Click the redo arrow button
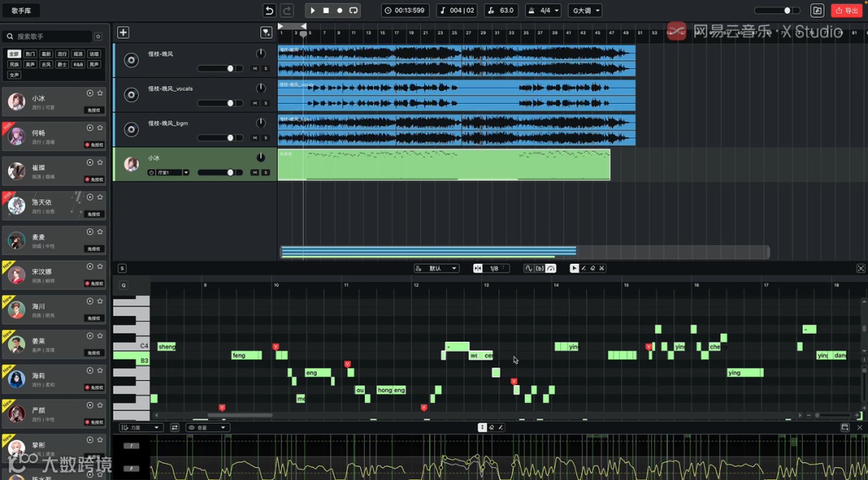This screenshot has width=868, height=480. (x=287, y=10)
